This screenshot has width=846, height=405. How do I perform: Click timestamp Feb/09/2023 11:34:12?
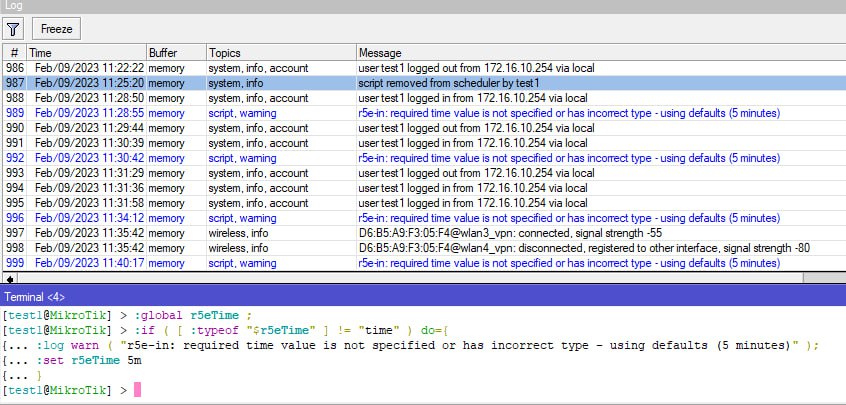tap(90, 218)
